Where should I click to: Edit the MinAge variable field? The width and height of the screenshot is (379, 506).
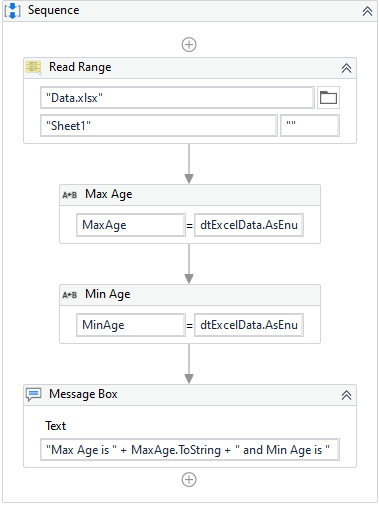131,325
